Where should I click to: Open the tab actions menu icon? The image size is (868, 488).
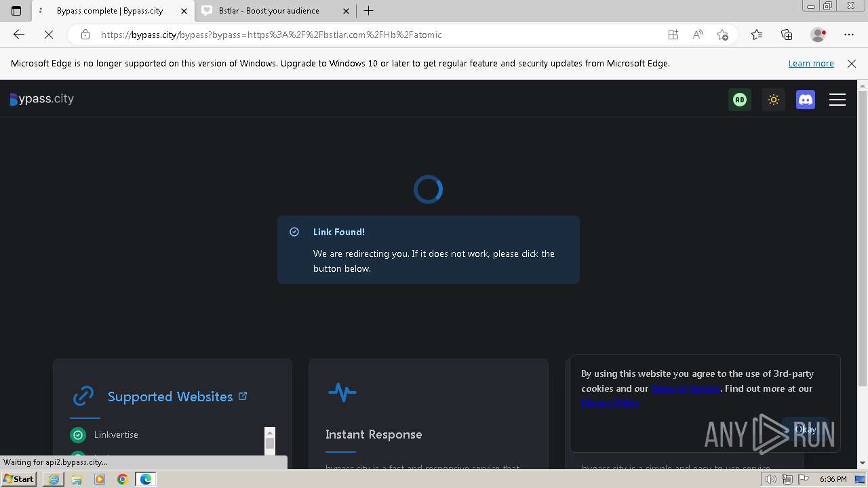(x=16, y=11)
